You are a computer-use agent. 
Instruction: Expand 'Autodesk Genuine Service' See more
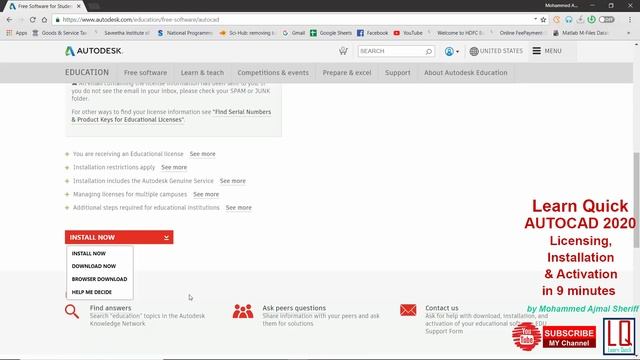[233, 181]
